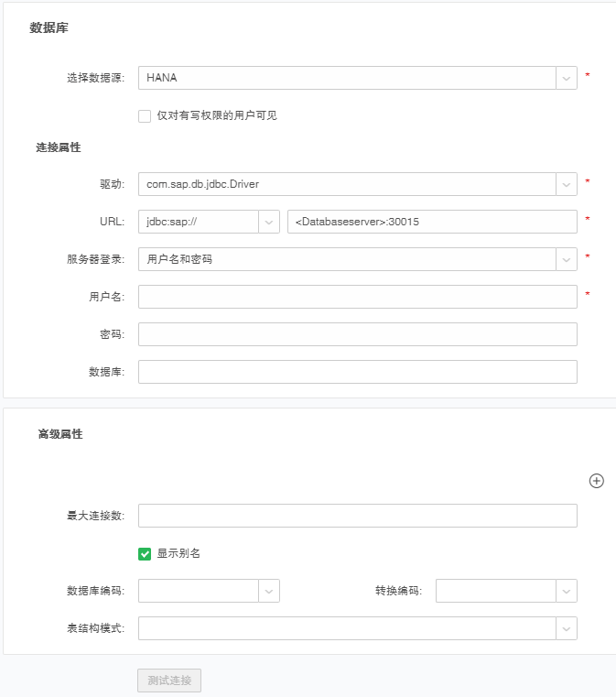Click the chevron arrow of 转换编码

coord(566,591)
